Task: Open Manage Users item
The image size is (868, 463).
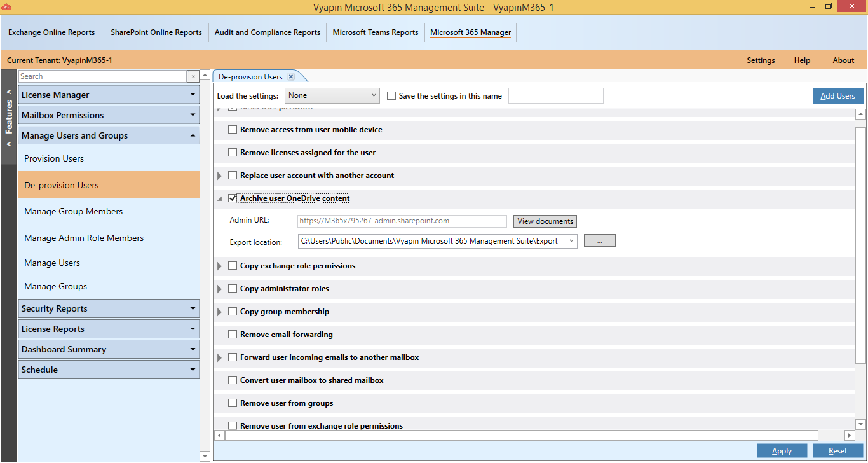Action: pos(109,263)
